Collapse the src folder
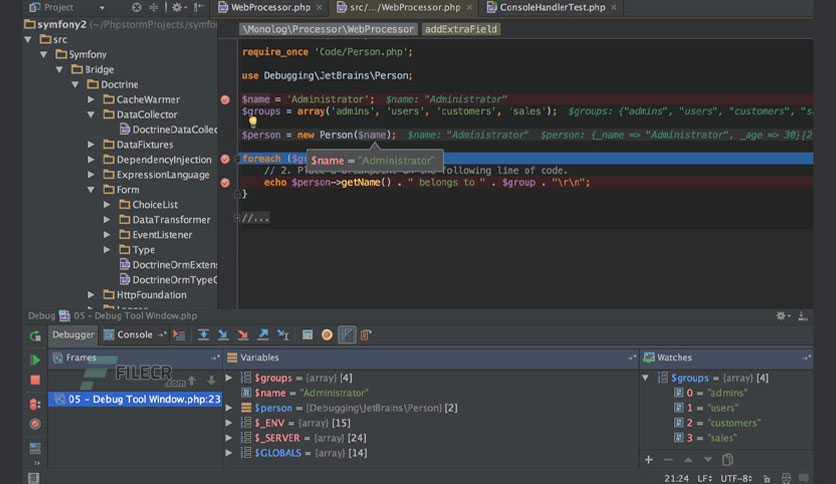The height and width of the screenshot is (484, 836). 28,39
